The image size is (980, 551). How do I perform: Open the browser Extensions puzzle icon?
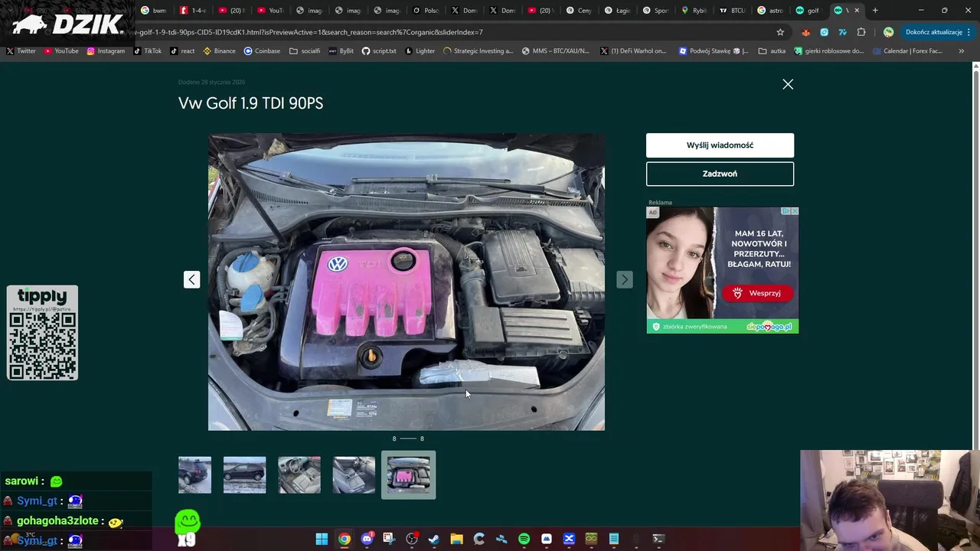point(861,32)
